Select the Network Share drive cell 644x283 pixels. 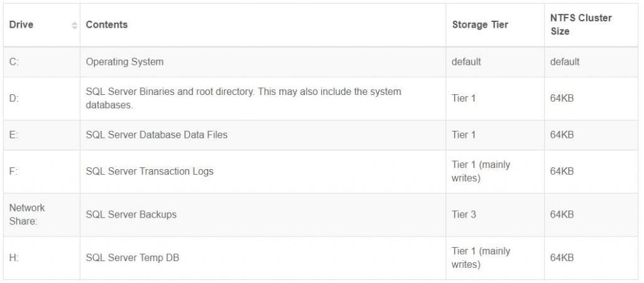pos(27,214)
